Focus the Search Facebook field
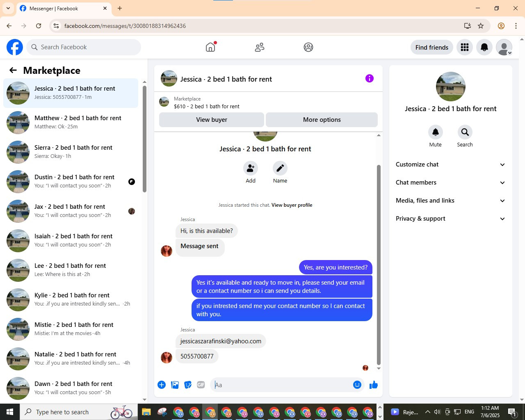The image size is (525, 420). (84, 47)
